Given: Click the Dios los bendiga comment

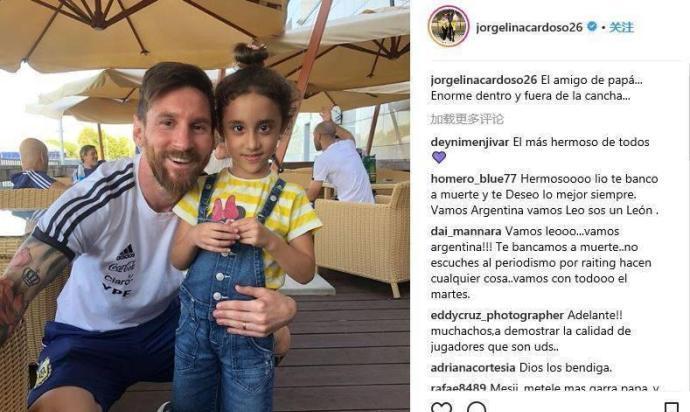Looking at the screenshot, I should click(x=565, y=368).
